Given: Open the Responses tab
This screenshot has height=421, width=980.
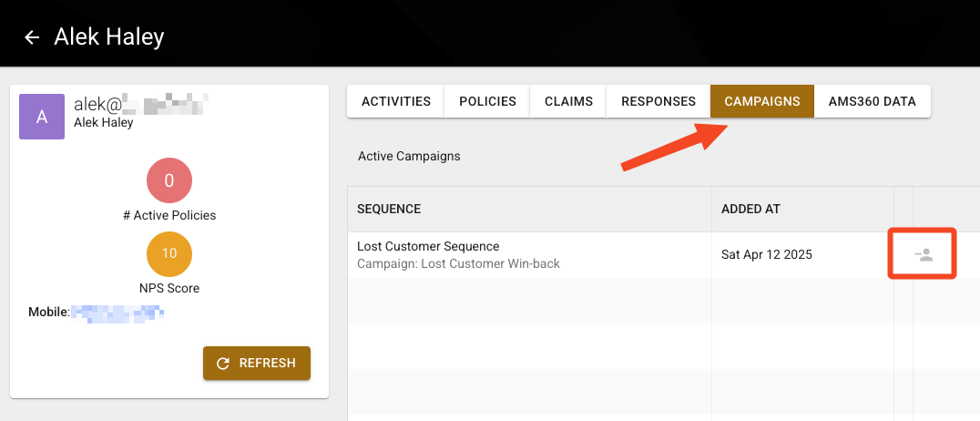Looking at the screenshot, I should pos(658,101).
